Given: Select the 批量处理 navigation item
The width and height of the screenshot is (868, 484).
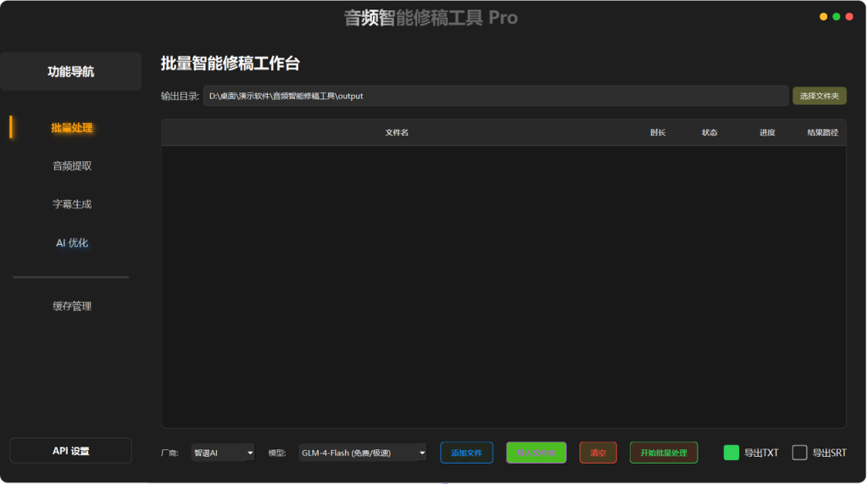Looking at the screenshot, I should pos(72,128).
